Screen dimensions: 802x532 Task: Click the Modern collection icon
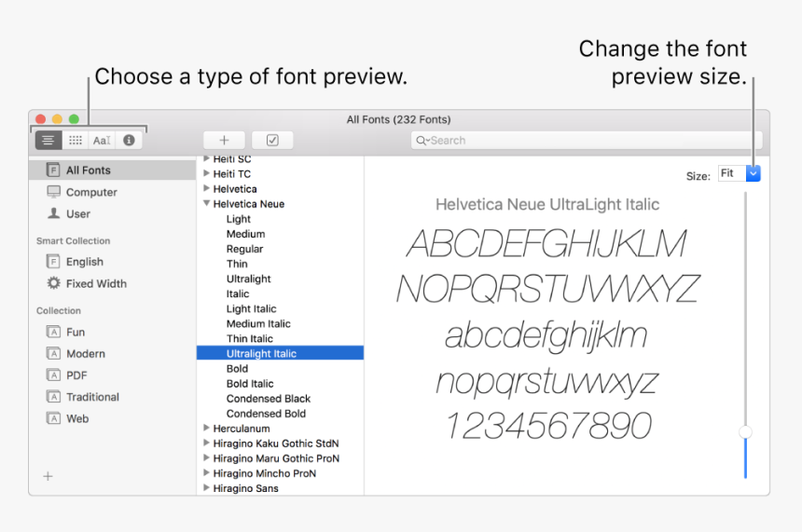(53, 354)
